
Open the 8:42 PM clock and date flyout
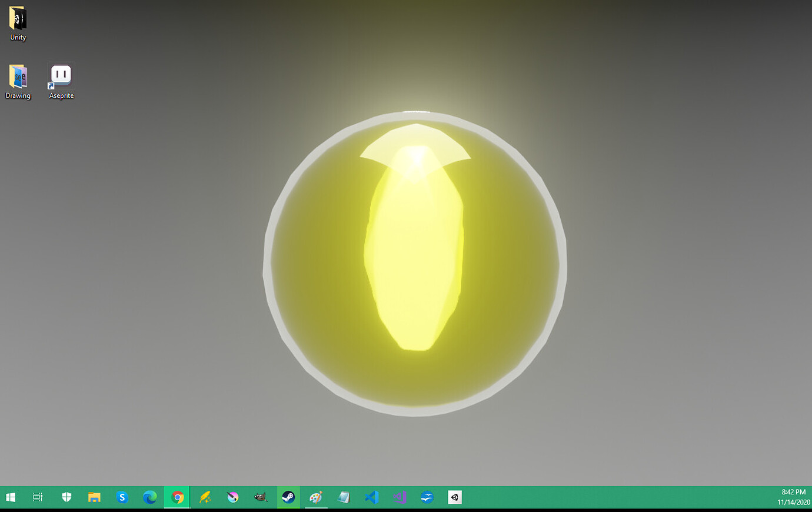coord(793,497)
